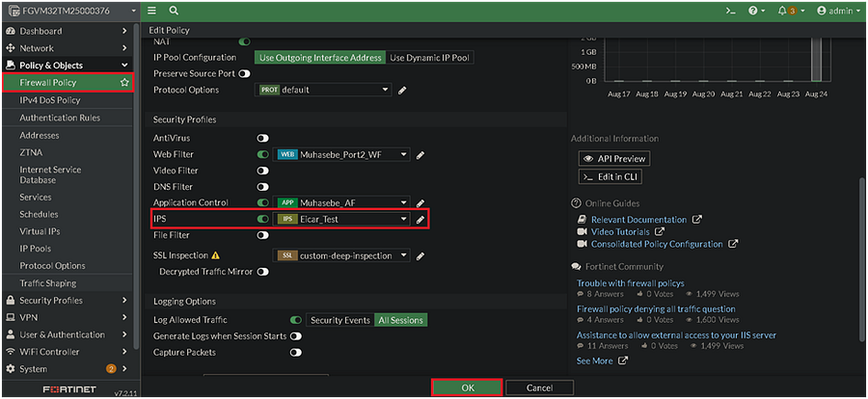Click the User & Authentication person icon
This screenshot has width=868, height=399.
[x=10, y=334]
